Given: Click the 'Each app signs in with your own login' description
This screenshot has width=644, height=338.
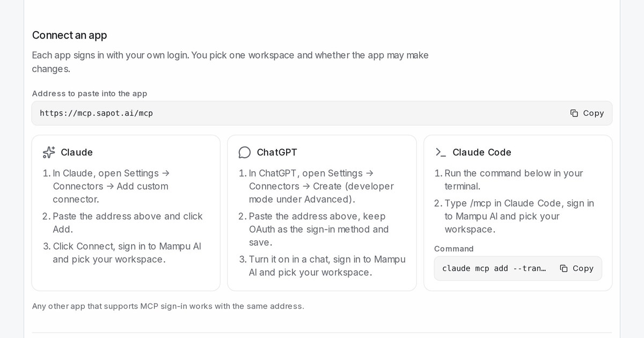Looking at the screenshot, I should (x=230, y=62).
